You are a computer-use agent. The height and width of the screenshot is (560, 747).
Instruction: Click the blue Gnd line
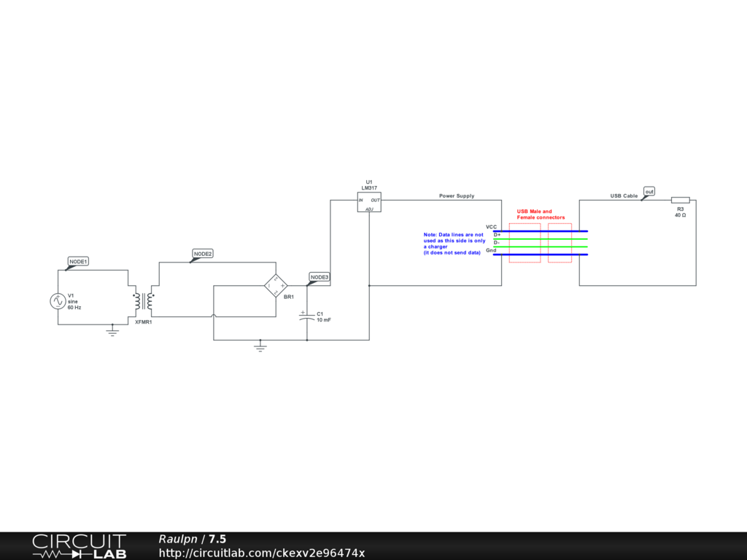[x=540, y=254]
